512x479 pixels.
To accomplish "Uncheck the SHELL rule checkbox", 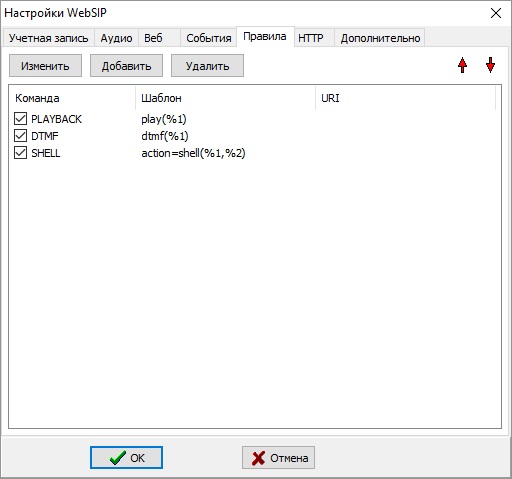I will pyautogui.click(x=20, y=153).
